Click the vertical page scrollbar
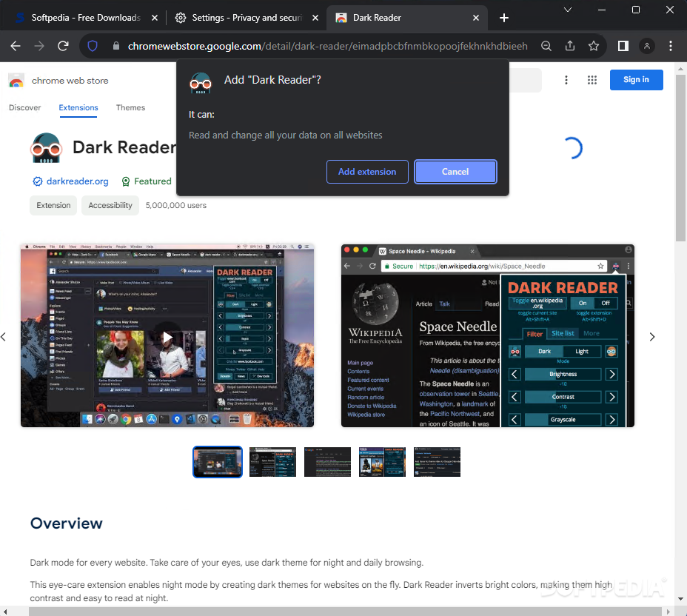The image size is (687, 616). click(680, 158)
